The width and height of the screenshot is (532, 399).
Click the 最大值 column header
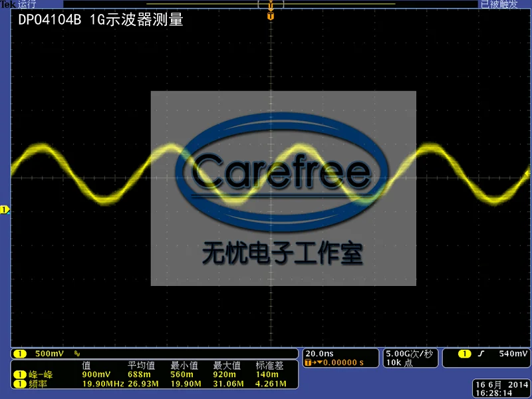227,365
